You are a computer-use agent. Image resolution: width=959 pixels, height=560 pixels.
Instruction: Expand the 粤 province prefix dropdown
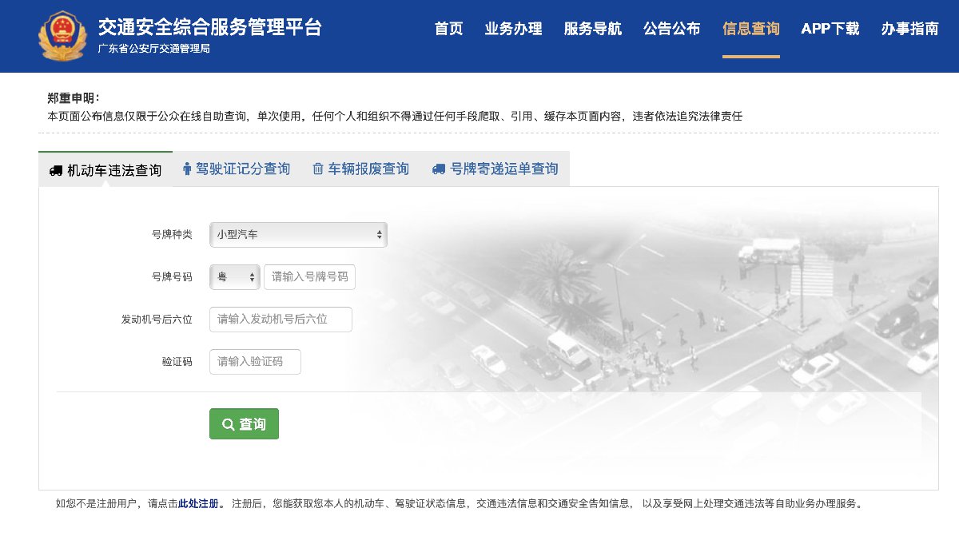pos(235,277)
